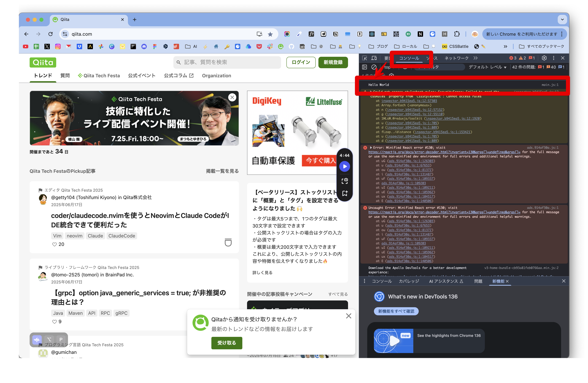
Task: Select the Qiita Tech Festa nav tab
Action: click(x=99, y=76)
